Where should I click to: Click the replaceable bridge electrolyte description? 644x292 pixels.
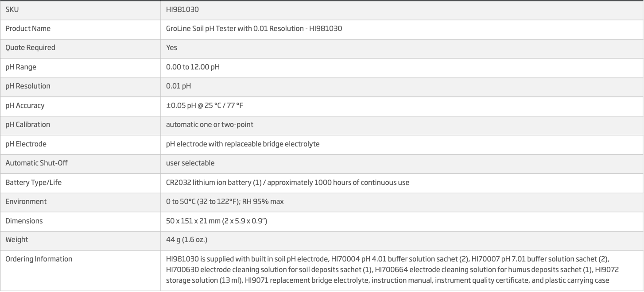tap(243, 144)
